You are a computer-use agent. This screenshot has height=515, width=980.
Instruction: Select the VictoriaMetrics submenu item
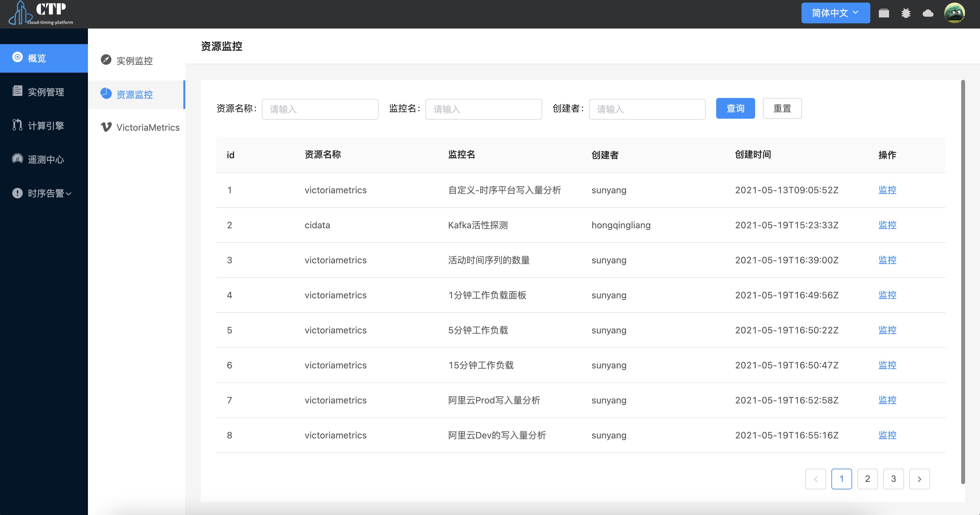(137, 128)
